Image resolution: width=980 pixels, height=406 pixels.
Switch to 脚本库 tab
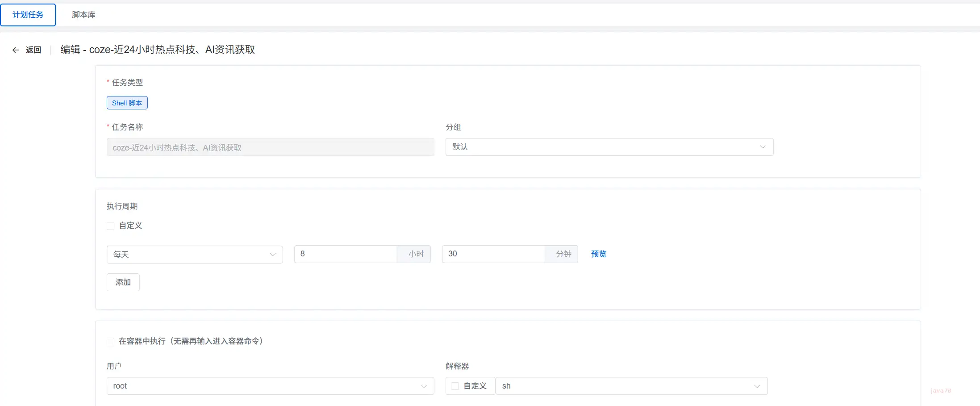(x=83, y=15)
